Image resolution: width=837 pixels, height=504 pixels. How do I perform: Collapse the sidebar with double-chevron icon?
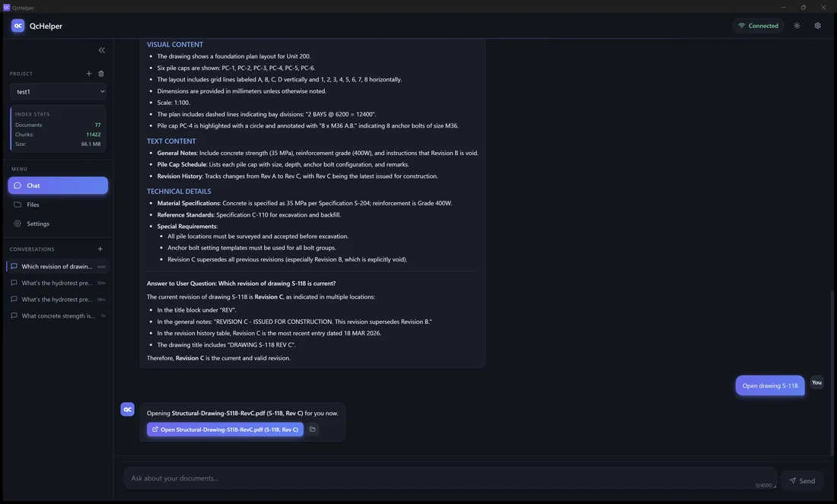101,50
